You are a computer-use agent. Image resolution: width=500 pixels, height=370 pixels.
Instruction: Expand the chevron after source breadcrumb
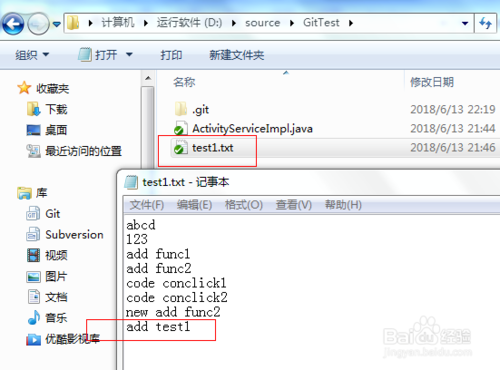coord(292,23)
